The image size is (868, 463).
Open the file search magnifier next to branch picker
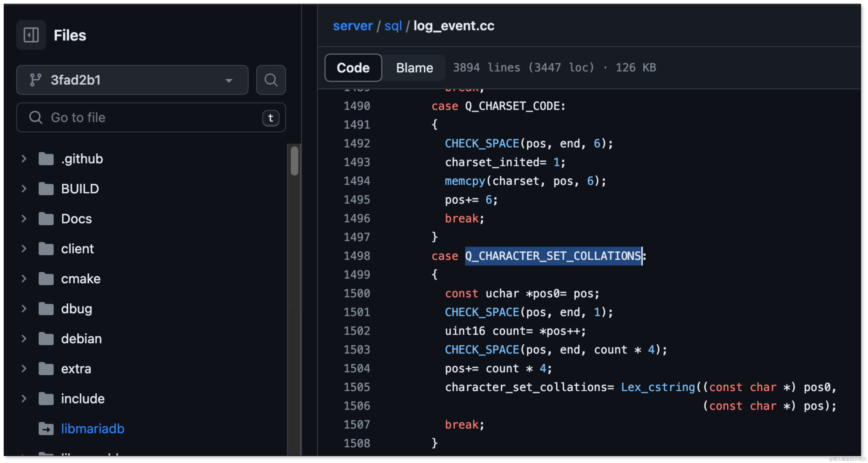pos(271,80)
